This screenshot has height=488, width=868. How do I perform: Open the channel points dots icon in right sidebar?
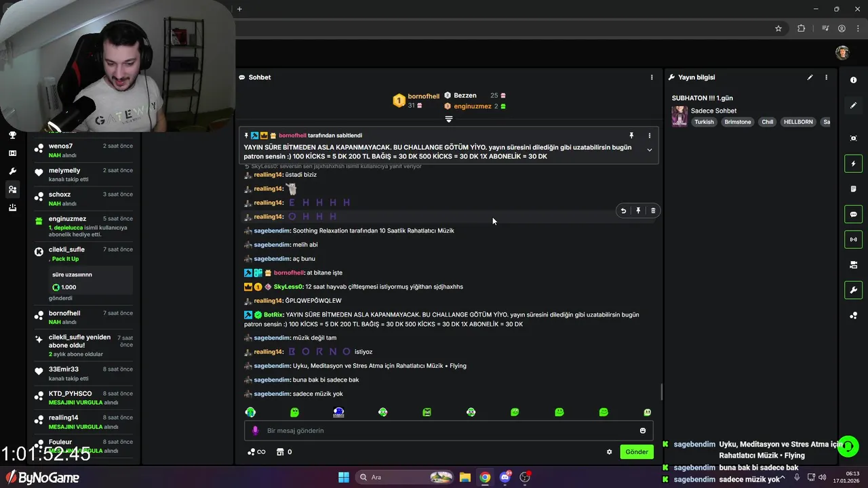tap(853, 315)
